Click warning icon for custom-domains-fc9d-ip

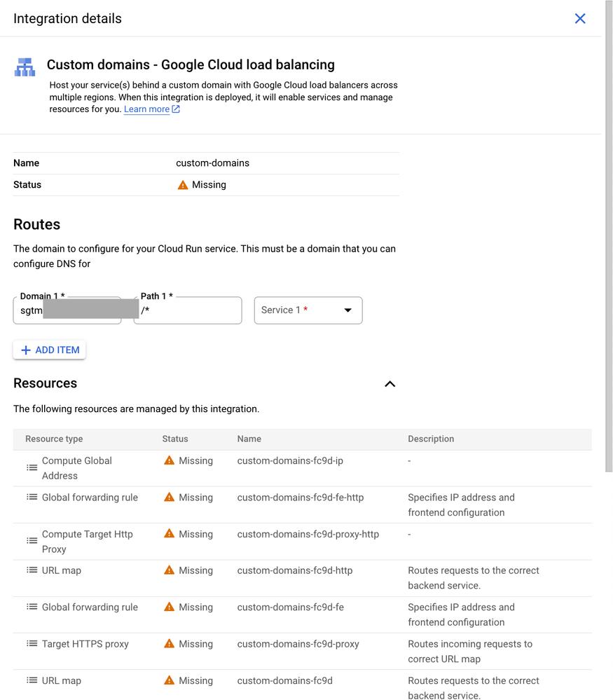[170, 461]
